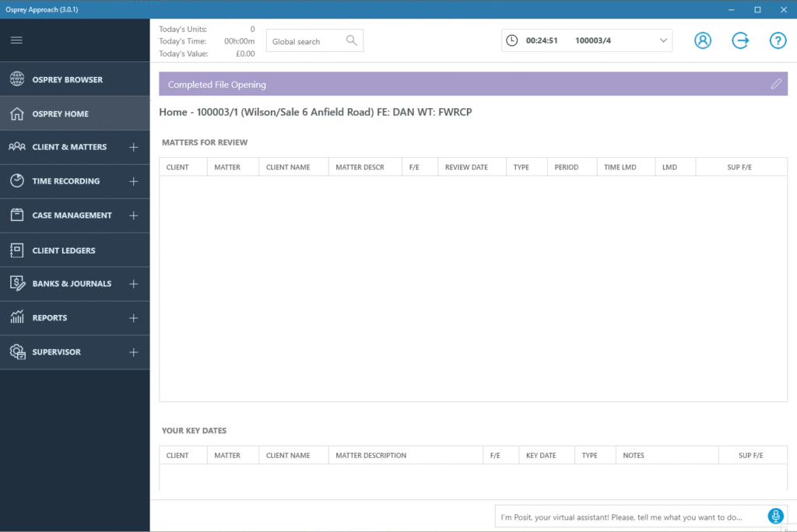Click the Banks & Journals icon
Image resolution: width=797 pixels, height=532 pixels.
[17, 284]
